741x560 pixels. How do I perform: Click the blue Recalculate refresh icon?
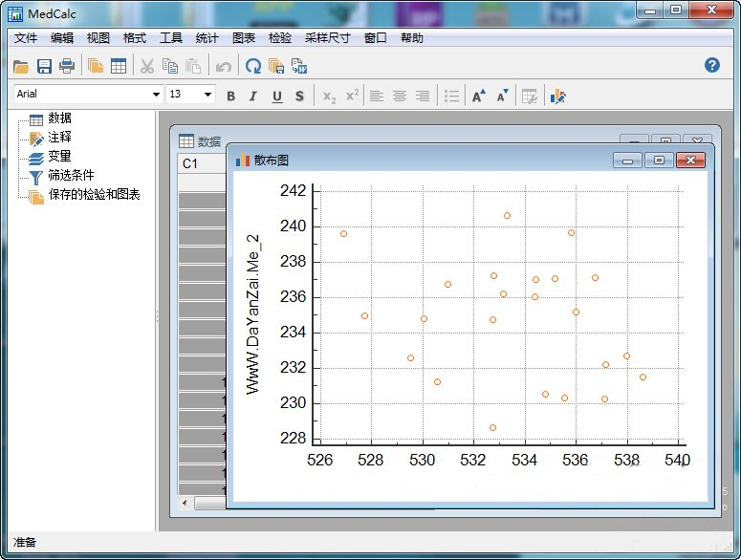point(253,66)
